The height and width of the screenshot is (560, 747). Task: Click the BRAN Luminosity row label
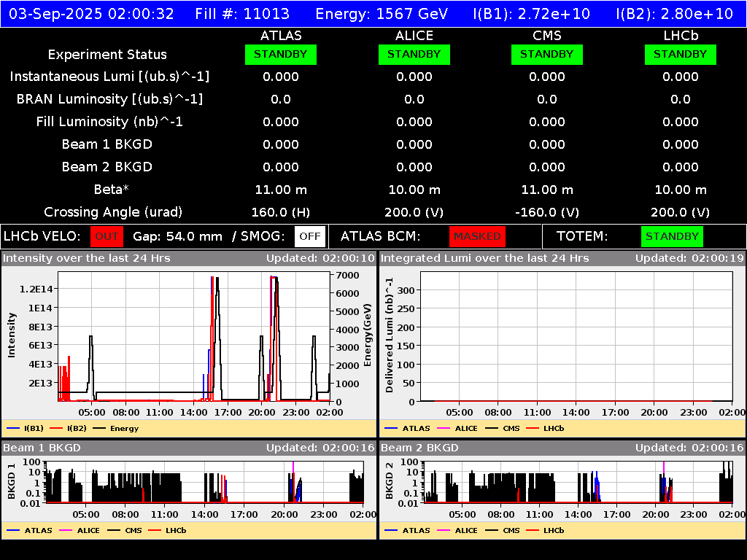(x=109, y=99)
